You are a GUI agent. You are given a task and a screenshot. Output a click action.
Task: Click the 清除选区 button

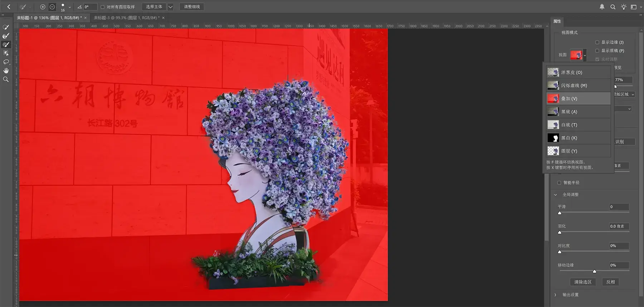pos(583,282)
